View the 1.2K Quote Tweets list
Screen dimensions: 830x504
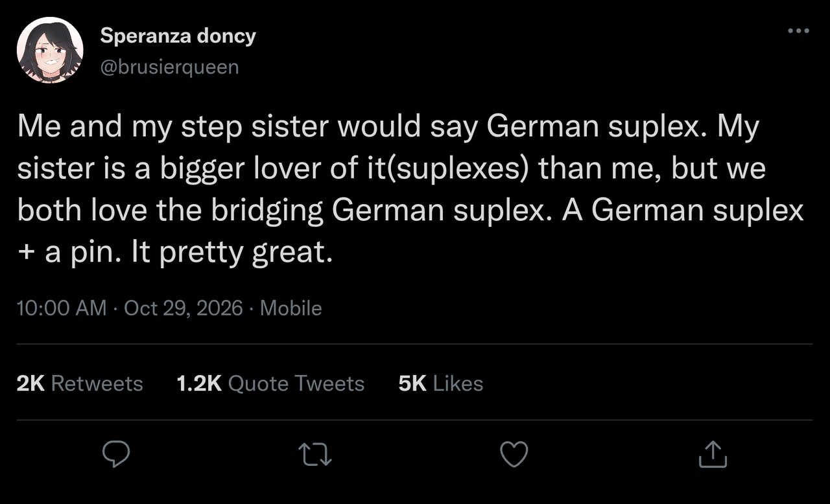click(270, 384)
